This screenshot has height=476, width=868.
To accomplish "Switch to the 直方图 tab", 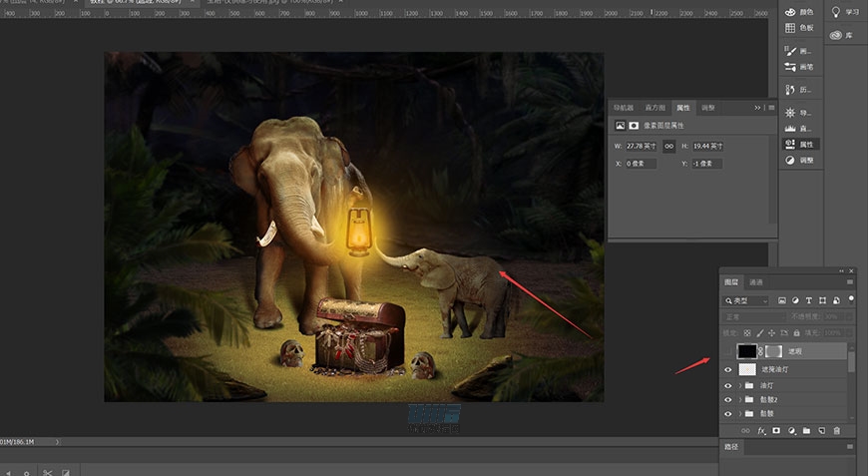I will point(654,108).
